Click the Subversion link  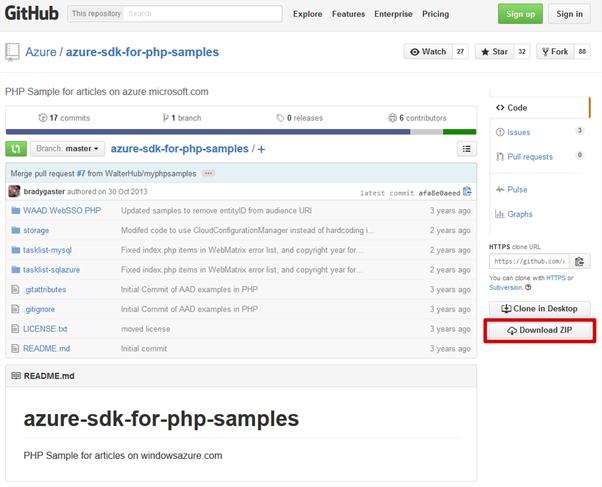(506, 287)
